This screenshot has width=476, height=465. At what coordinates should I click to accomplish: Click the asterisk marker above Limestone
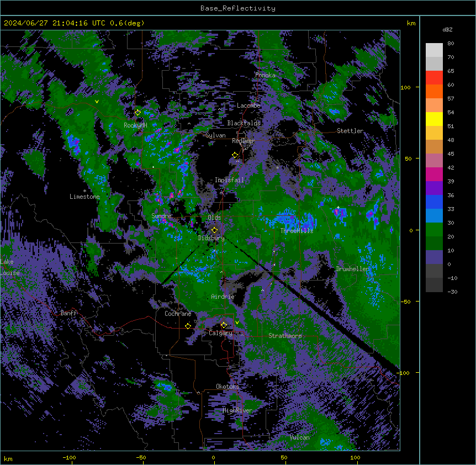[84, 191]
